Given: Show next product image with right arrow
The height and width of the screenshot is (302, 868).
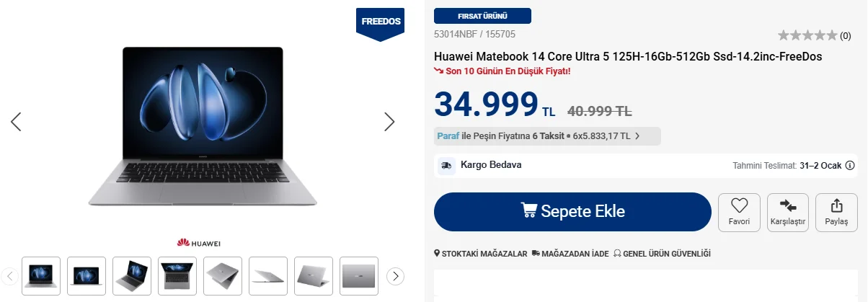Looking at the screenshot, I should coord(389,122).
